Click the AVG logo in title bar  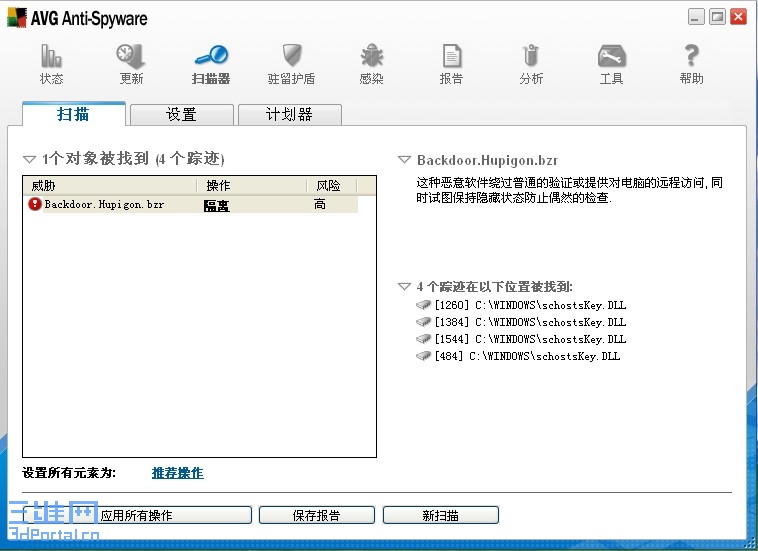coord(17,18)
